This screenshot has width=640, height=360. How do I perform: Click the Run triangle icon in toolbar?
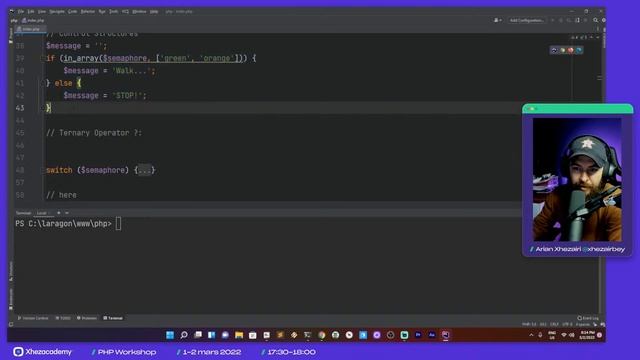click(x=552, y=20)
